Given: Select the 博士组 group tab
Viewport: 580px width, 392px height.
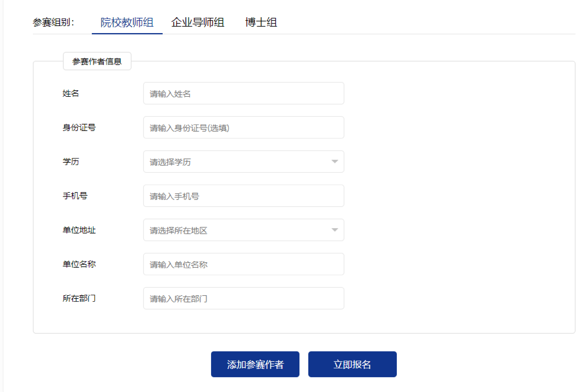Looking at the screenshot, I should pyautogui.click(x=261, y=23).
